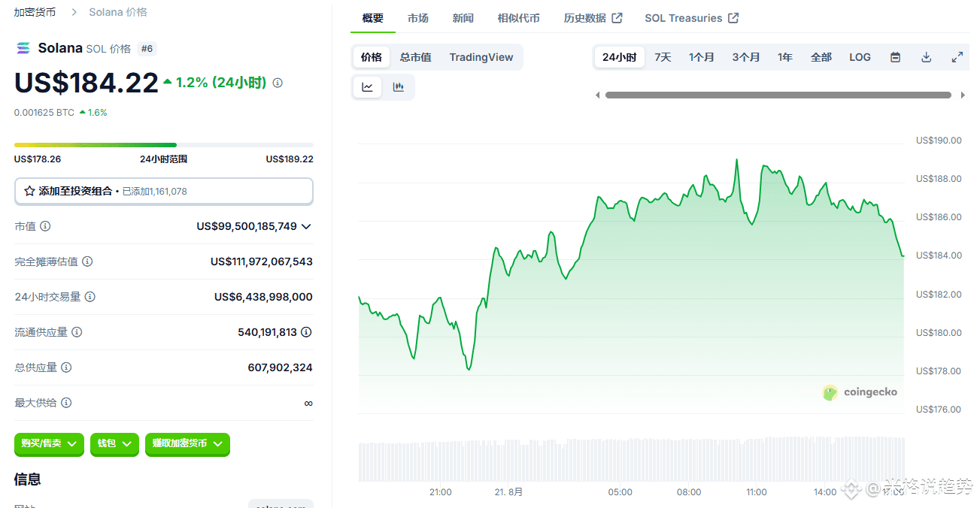980x508 pixels.
Task: Select 价格 chart mode
Action: click(x=371, y=57)
